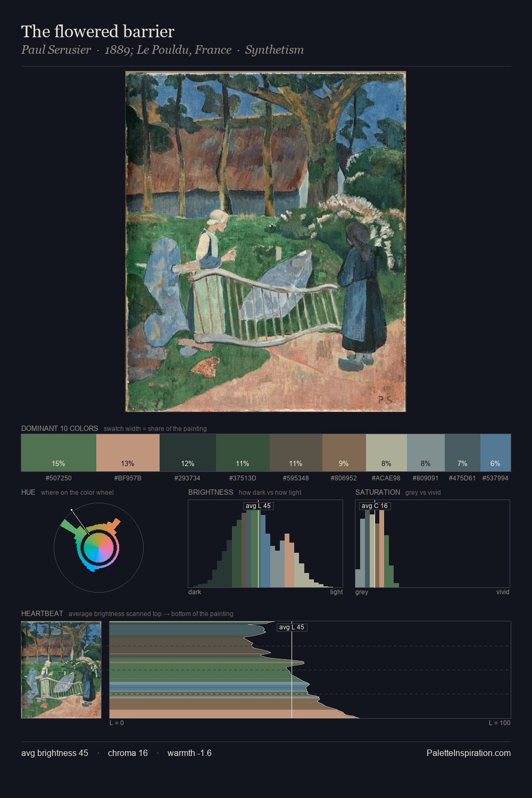Pick the #809091 grey-blue swatch
Screen dimensions: 532x798
point(426,453)
